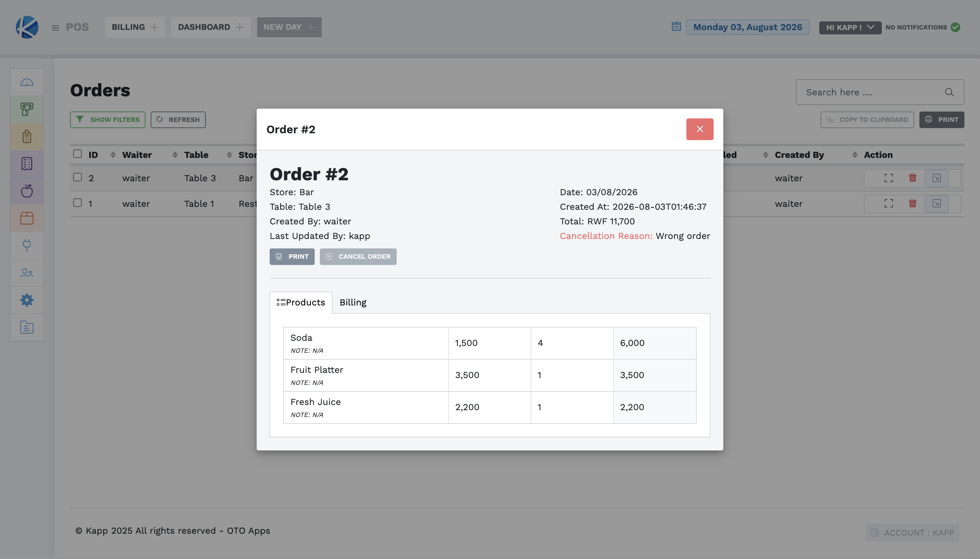
Task: Click the Soda subtotal 6,000 cell
Action: pos(655,343)
